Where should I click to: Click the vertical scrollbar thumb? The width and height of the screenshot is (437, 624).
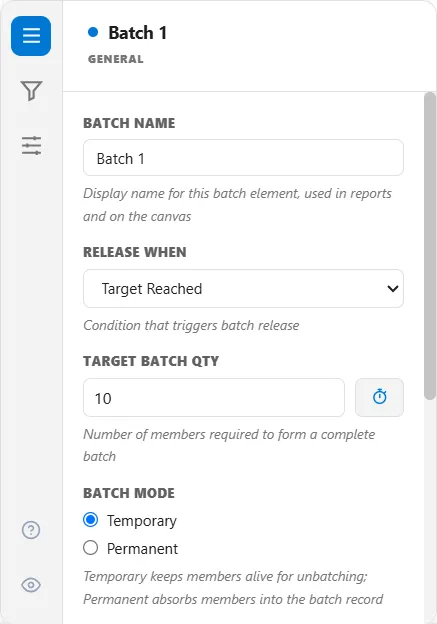[430, 246]
